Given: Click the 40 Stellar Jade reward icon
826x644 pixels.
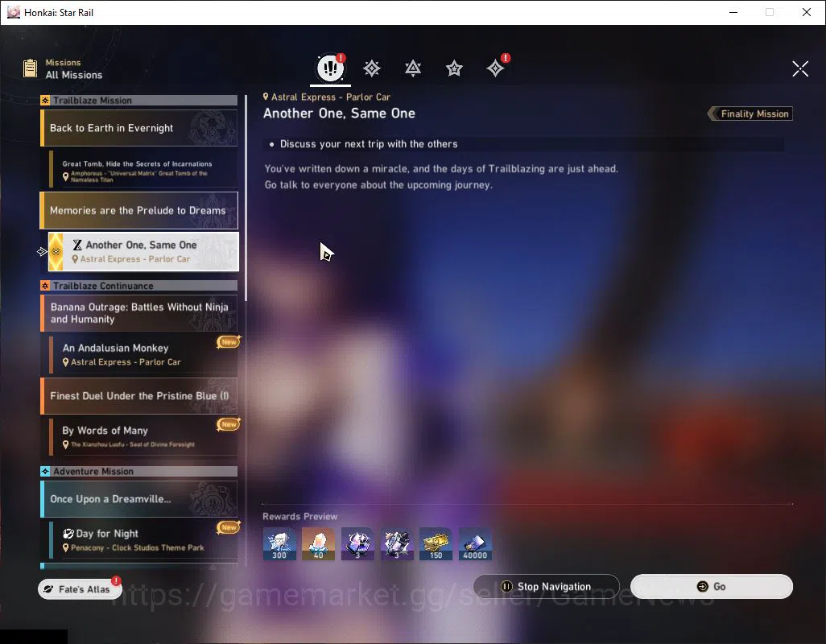Looking at the screenshot, I should click(318, 544).
